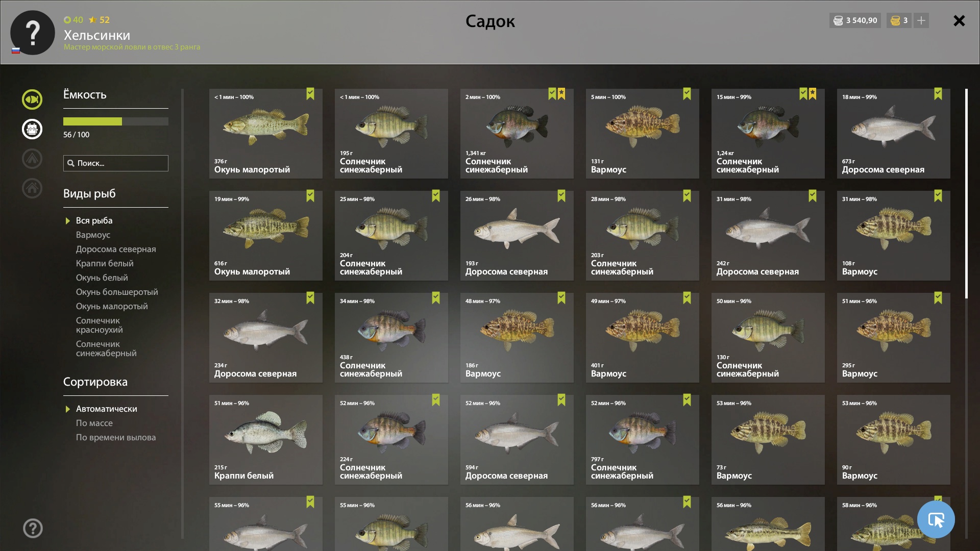The image size is (980, 551).
Task: Select sorting option По массе
Action: point(94,423)
